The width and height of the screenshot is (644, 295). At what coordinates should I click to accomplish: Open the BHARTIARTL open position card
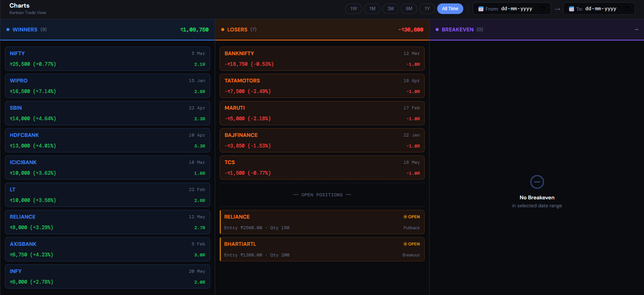322,249
